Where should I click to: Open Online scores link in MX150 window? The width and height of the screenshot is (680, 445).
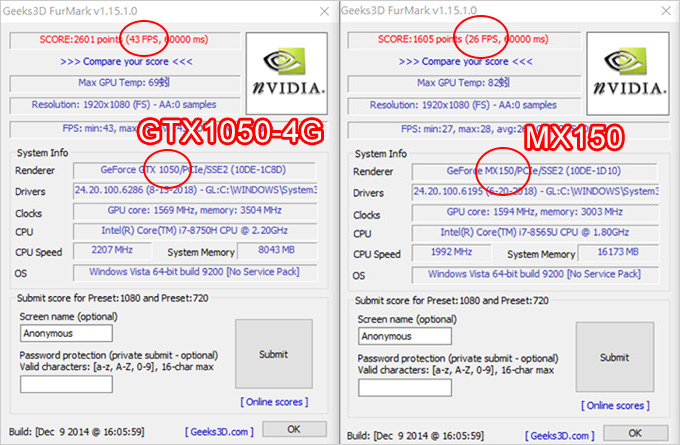[615, 406]
